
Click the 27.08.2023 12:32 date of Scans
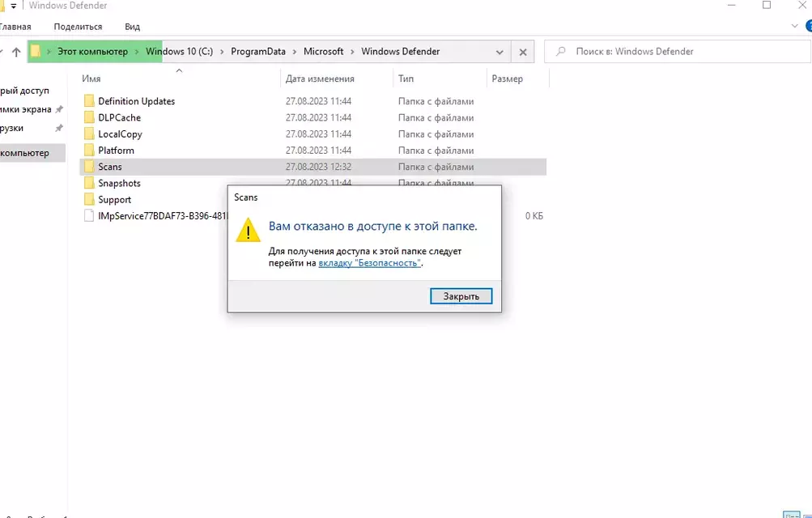click(x=318, y=167)
